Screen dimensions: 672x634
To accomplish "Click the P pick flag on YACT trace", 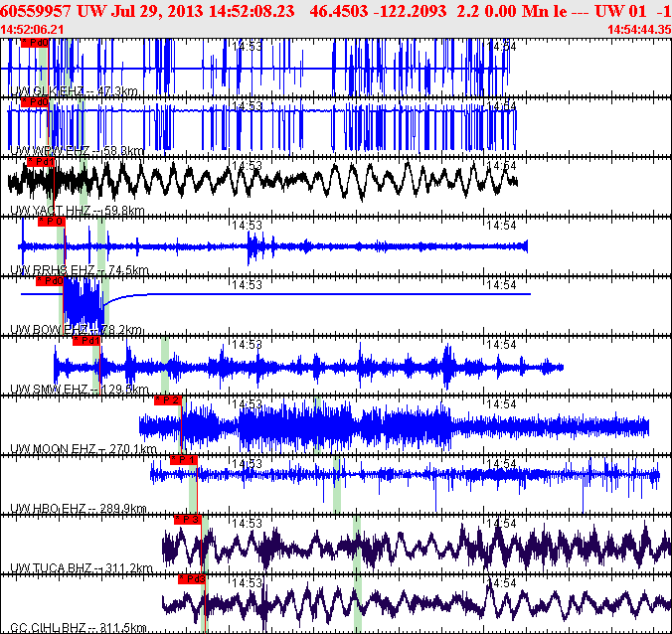I will pos(42,161).
